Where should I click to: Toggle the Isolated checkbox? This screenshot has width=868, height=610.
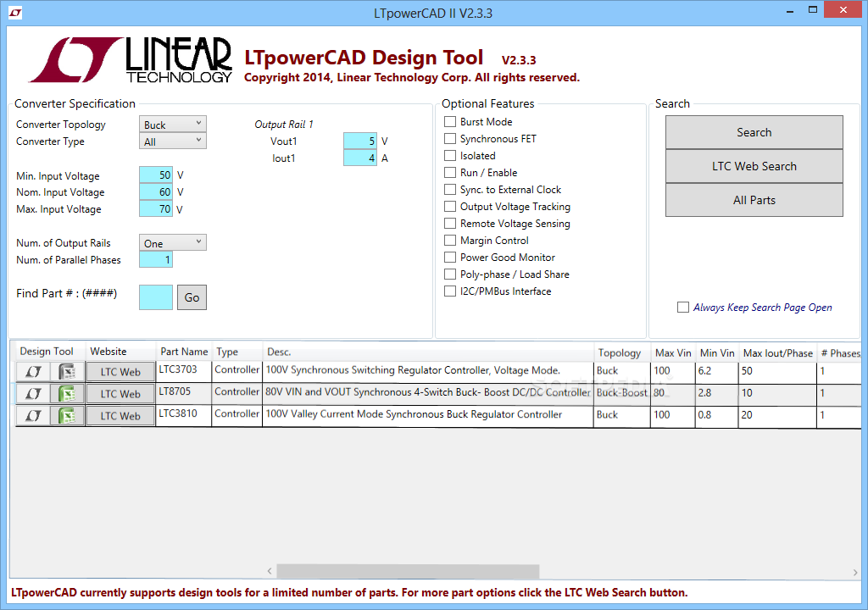click(x=450, y=156)
